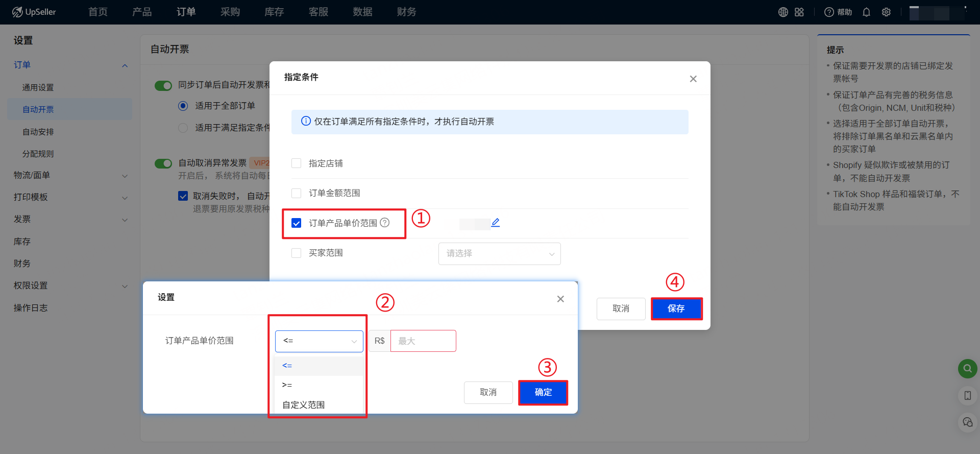This screenshot has width=980, height=454.
Task: Select the >= option in the list
Action: [287, 385]
